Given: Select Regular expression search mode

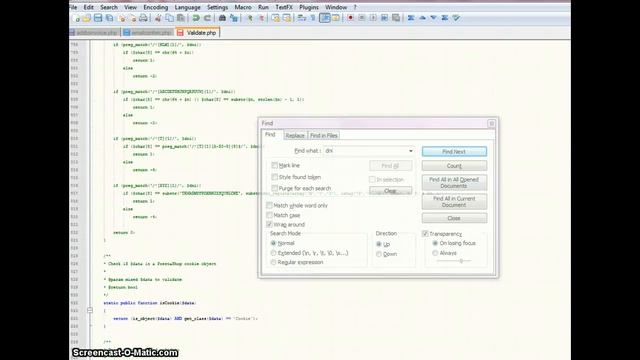Looking at the screenshot, I should coord(273,262).
